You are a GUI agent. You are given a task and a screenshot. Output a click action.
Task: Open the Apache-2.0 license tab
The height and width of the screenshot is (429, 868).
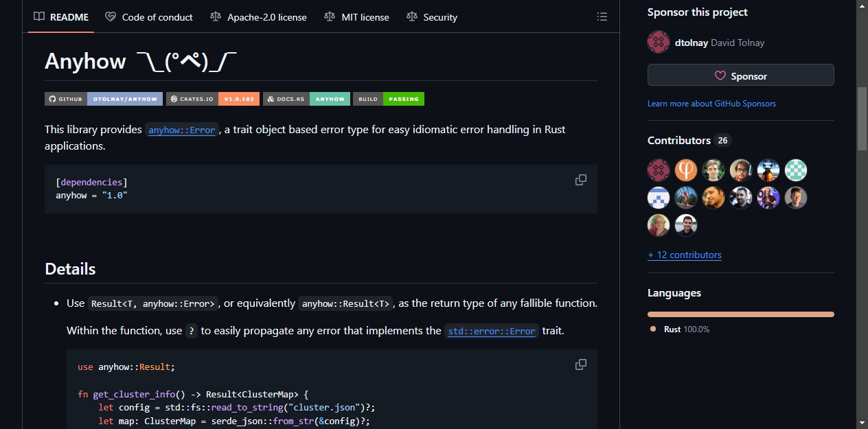(258, 17)
